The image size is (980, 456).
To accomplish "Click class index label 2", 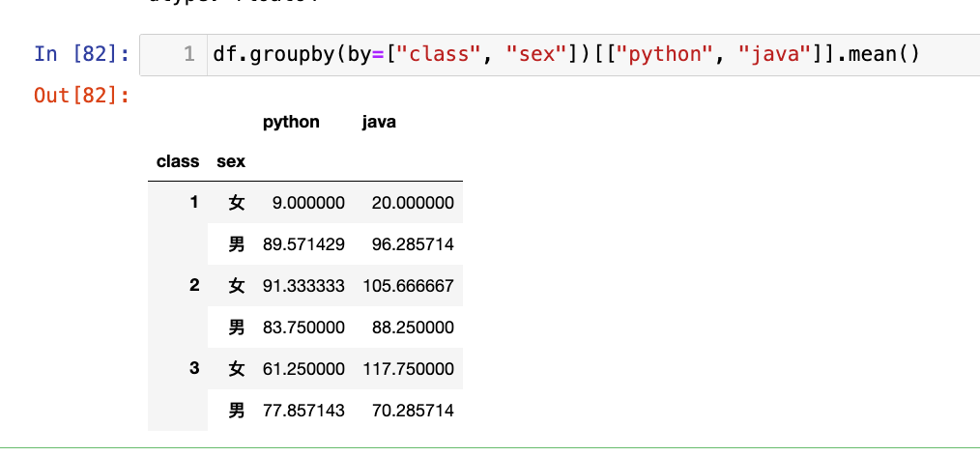I will click(x=193, y=286).
